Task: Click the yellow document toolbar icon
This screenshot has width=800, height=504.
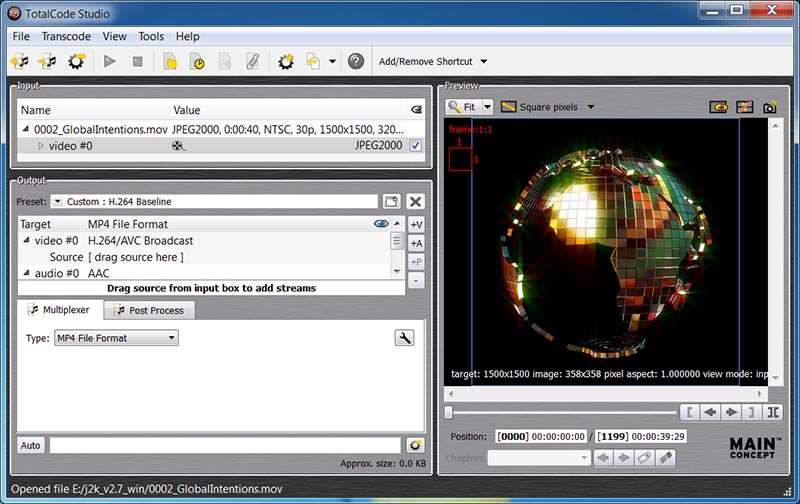Action: pos(170,61)
